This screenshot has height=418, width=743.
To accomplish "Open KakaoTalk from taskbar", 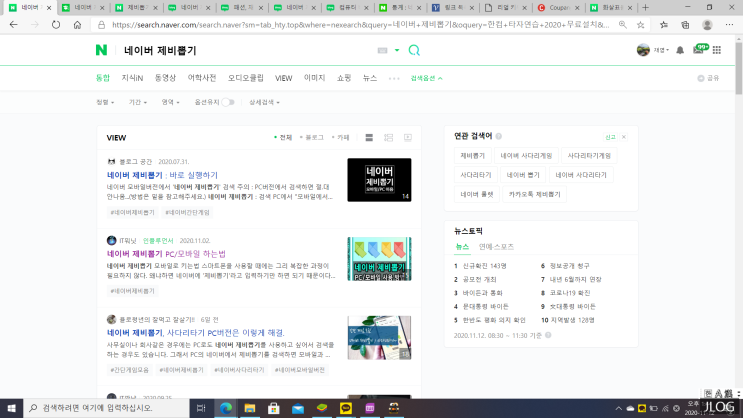I will click(346, 408).
